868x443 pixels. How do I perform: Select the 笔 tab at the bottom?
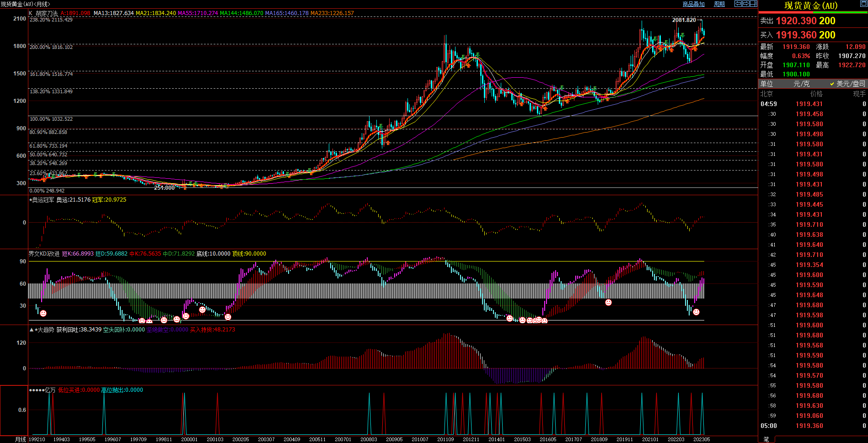(x=766, y=439)
